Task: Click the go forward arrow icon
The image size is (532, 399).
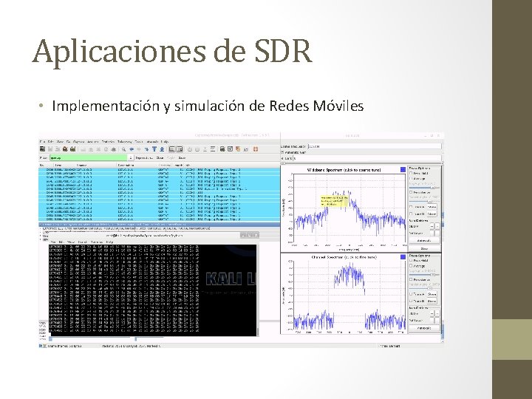Action: 139,149
